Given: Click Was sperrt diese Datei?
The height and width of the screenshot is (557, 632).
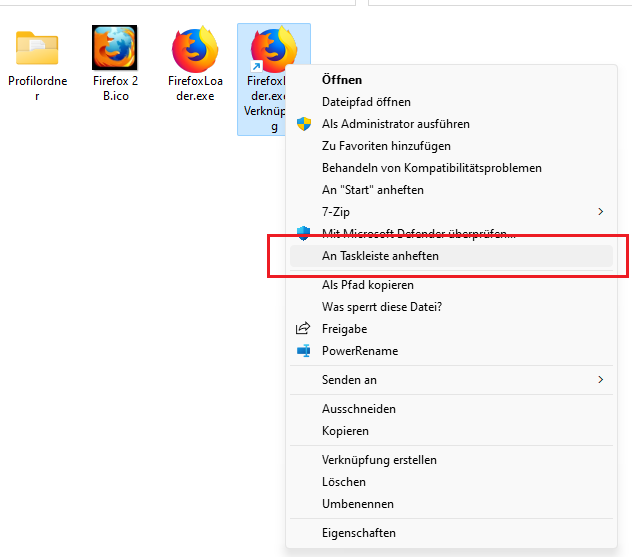Looking at the screenshot, I should click(381, 307).
